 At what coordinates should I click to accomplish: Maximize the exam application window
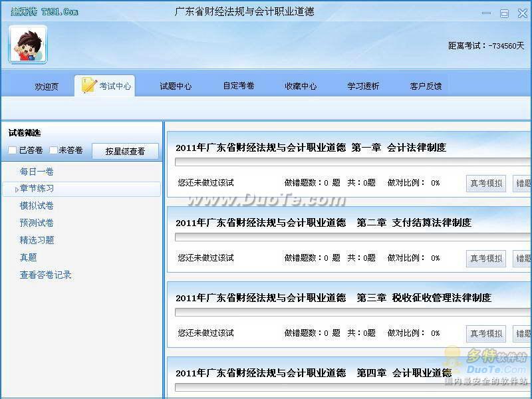pos(504,13)
